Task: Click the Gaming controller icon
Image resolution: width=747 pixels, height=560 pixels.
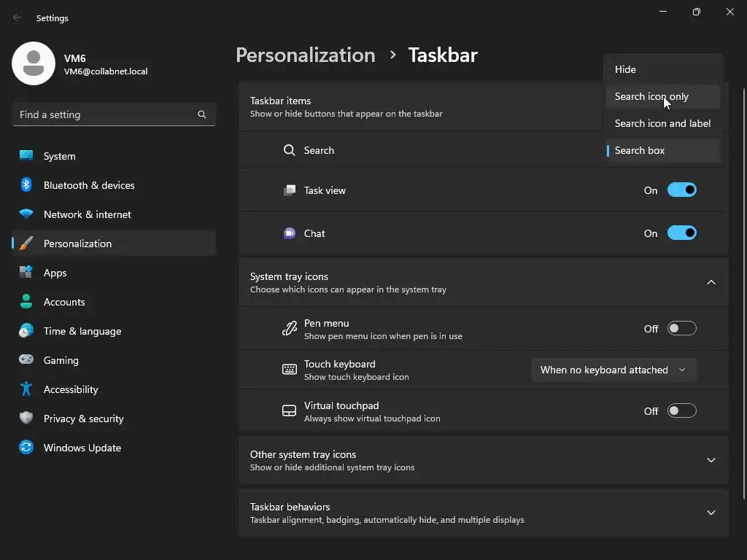Action: point(26,360)
